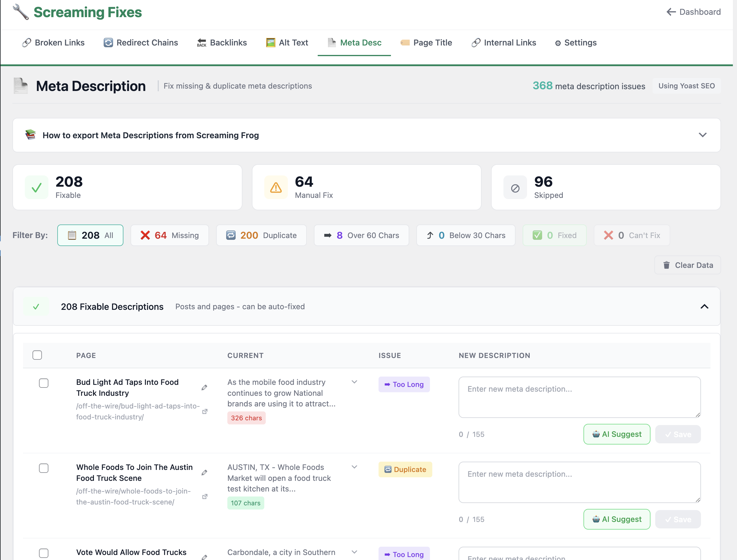The height and width of the screenshot is (560, 737).
Task: Click AI Suggest for the Bud Light description
Action: (x=617, y=434)
